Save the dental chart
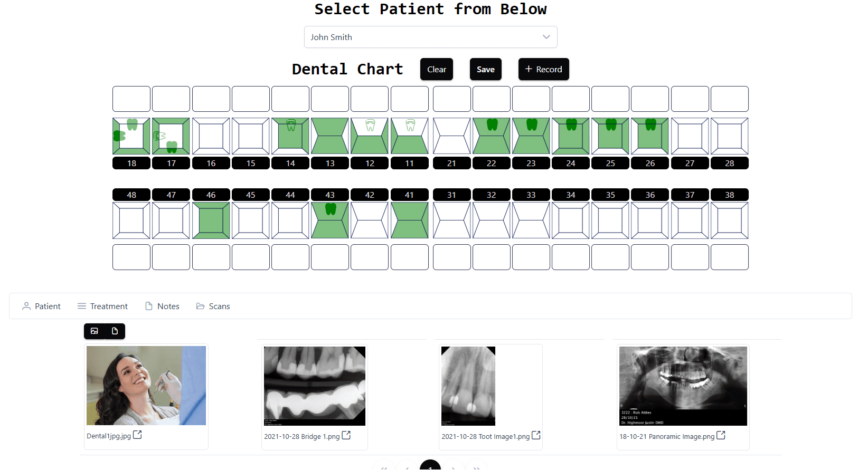This screenshot has height=470, width=868. (x=485, y=69)
